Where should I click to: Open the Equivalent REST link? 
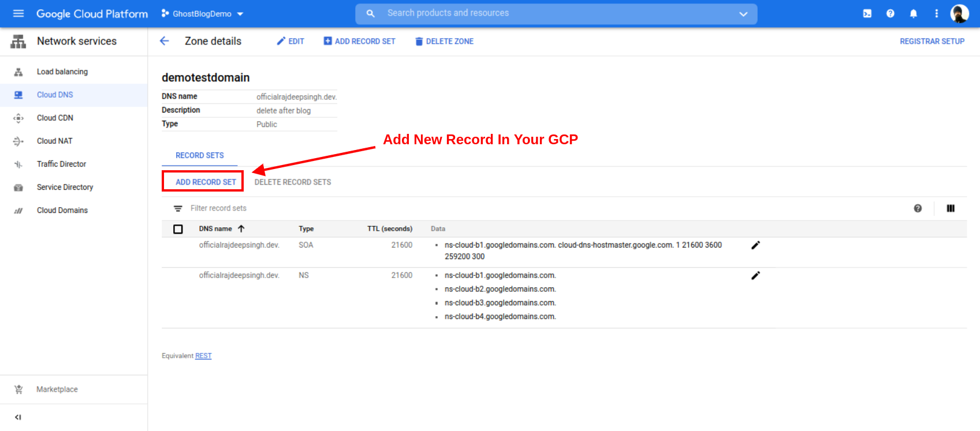203,356
